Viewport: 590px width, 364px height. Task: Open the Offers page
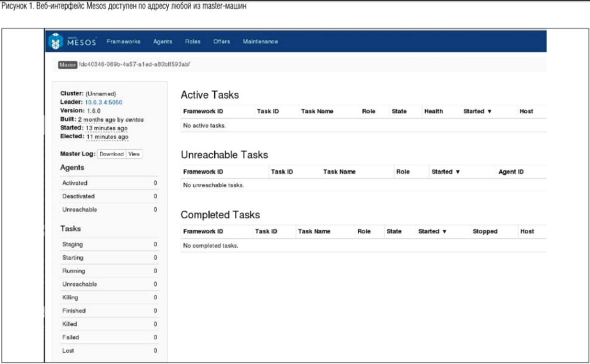click(x=221, y=42)
